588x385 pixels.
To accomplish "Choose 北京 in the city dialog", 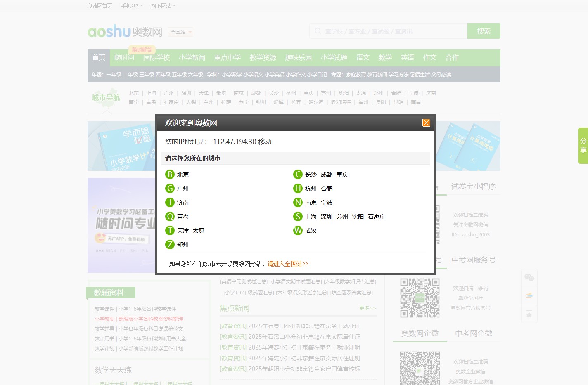I will coord(183,175).
